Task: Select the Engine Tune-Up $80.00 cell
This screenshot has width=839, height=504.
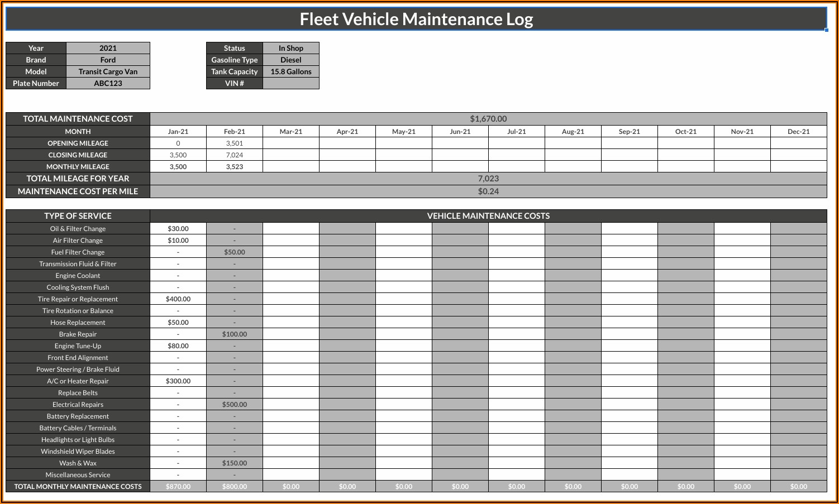Action: 178,346
